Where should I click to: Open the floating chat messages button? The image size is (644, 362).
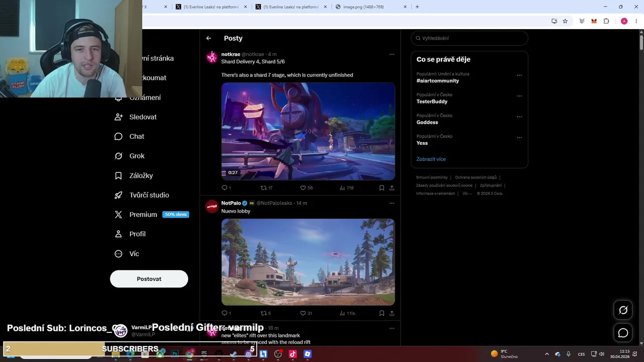point(623,333)
